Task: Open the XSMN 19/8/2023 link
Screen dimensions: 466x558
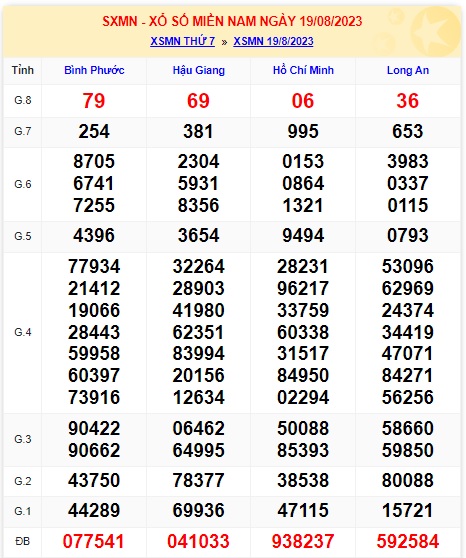Action: (273, 41)
